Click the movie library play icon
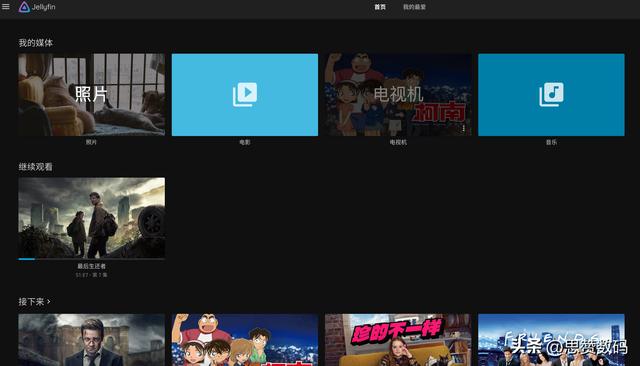 click(x=245, y=95)
